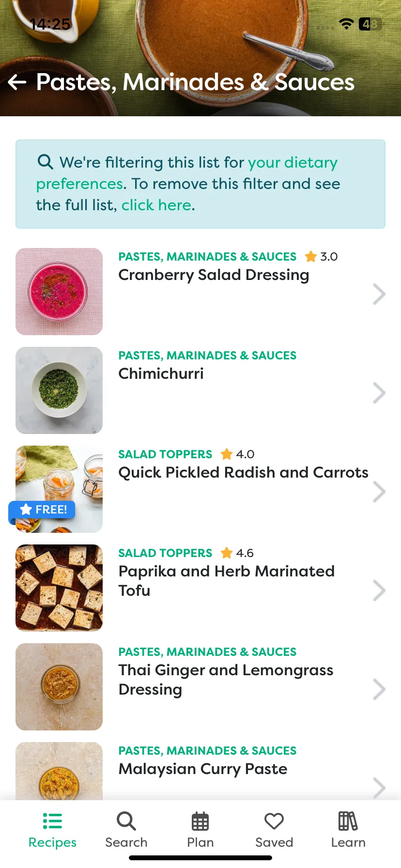
Task: Tap the Chimichurri thumbnail image
Action: [x=59, y=390]
